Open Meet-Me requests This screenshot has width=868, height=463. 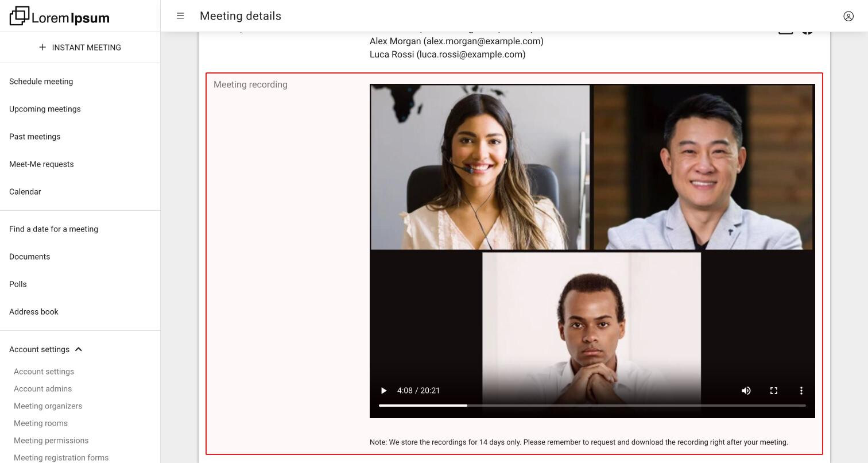pos(41,164)
